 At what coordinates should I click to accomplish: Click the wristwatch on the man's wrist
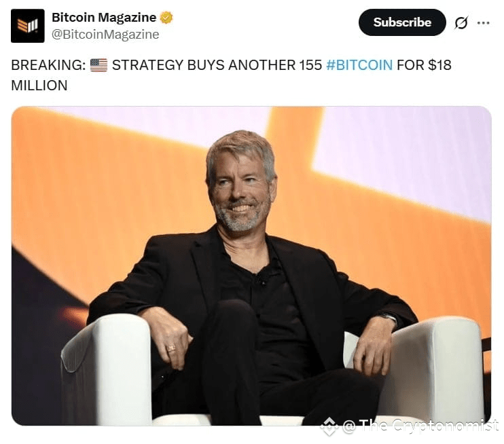[x=388, y=318]
